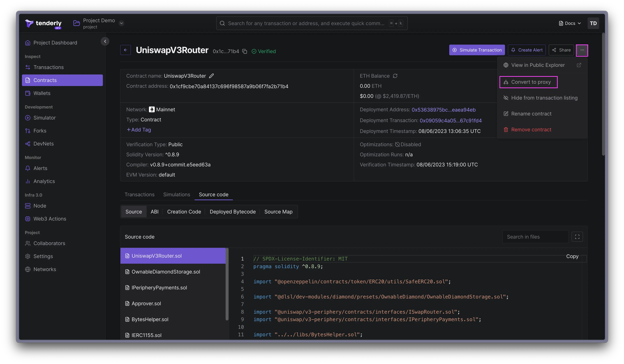Click the back arrow button
This screenshot has width=624, height=364.
126,50
